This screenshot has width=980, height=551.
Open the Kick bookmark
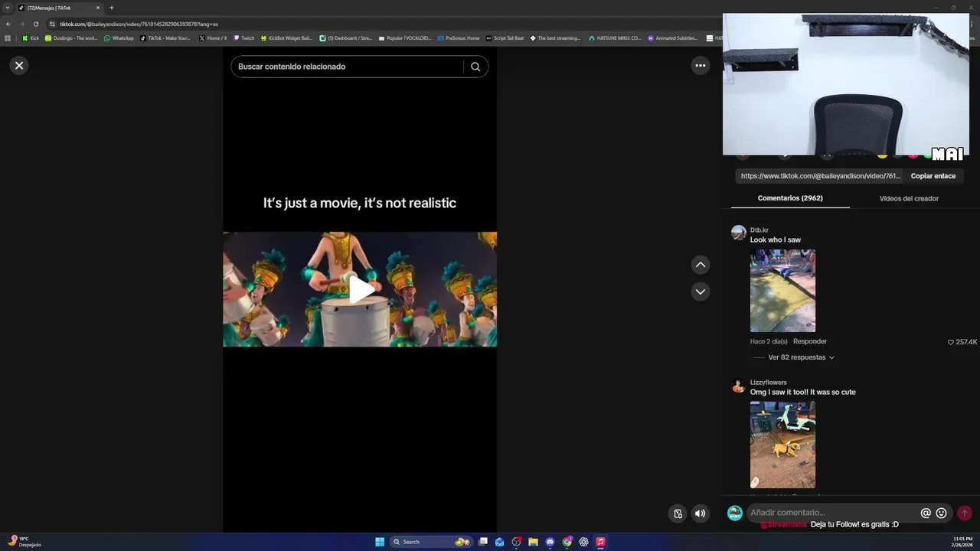[31, 37]
